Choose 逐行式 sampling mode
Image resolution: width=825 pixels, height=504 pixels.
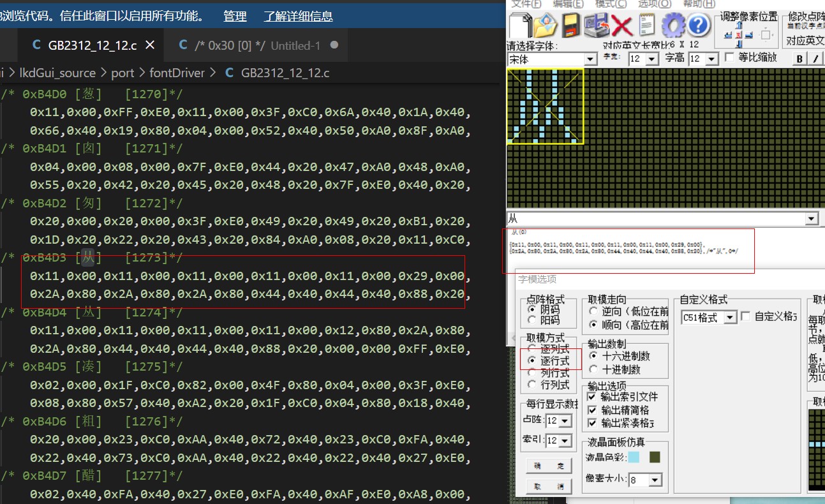pyautogui.click(x=531, y=360)
